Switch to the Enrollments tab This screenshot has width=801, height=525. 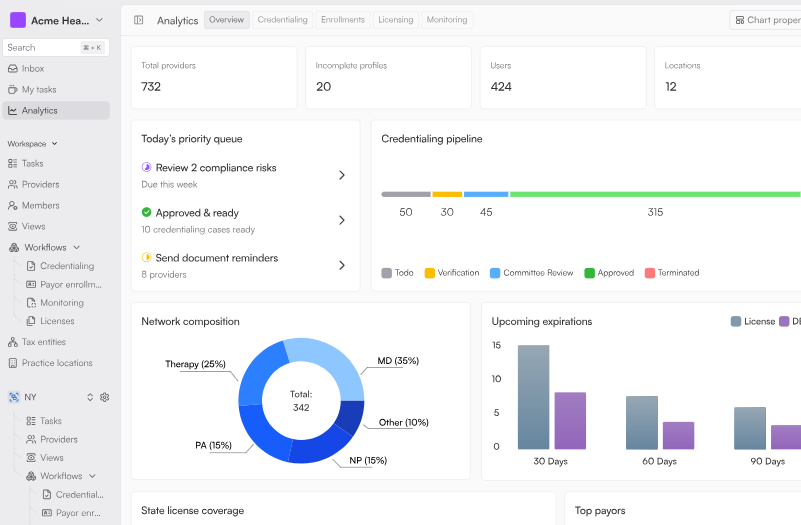[343, 20]
